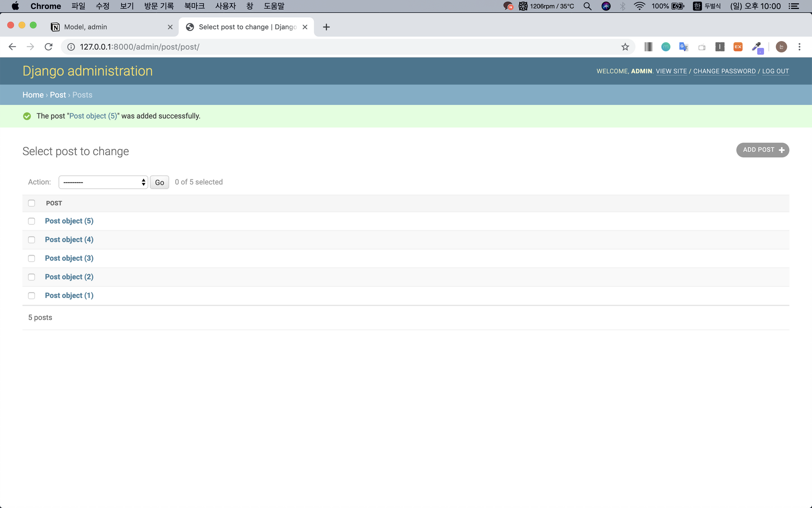
Task: Open macOS Spotlight search icon
Action: coord(587,6)
